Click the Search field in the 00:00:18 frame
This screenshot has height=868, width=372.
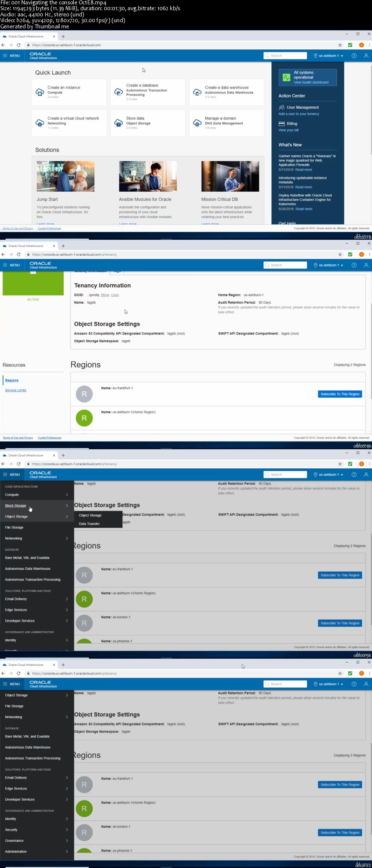(285, 56)
